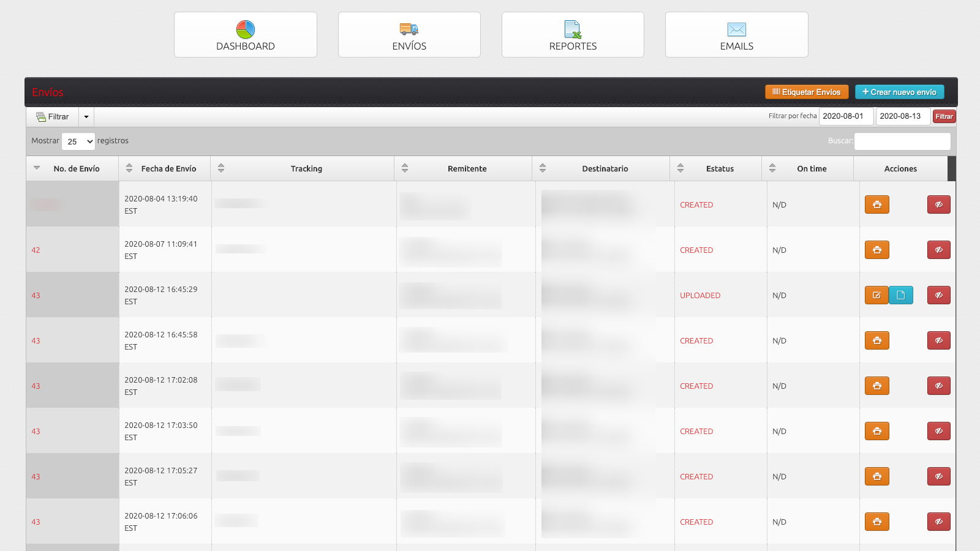The image size is (980, 551).
Task: Hide shipment dated 2020-08-12 17:06:06
Action: pos(939,522)
